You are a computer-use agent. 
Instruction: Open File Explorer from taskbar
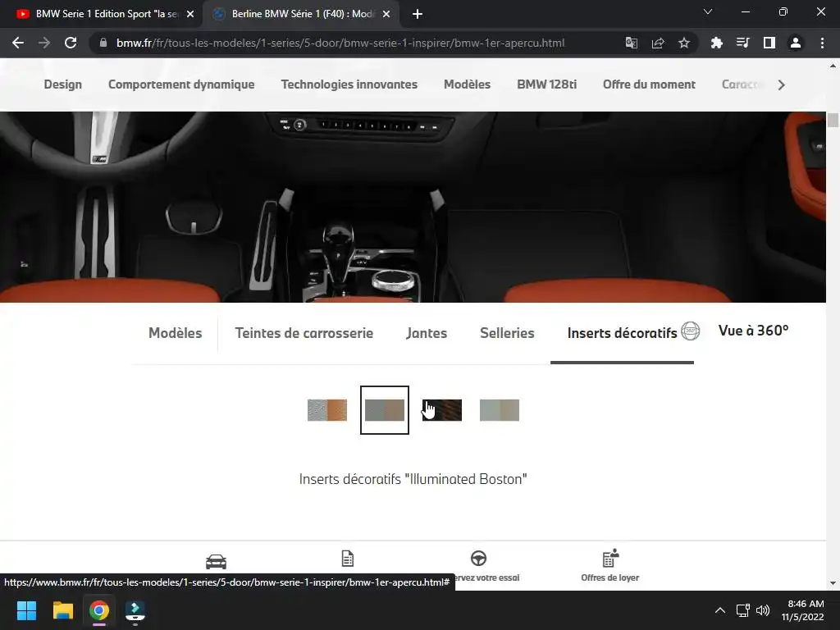(x=62, y=610)
